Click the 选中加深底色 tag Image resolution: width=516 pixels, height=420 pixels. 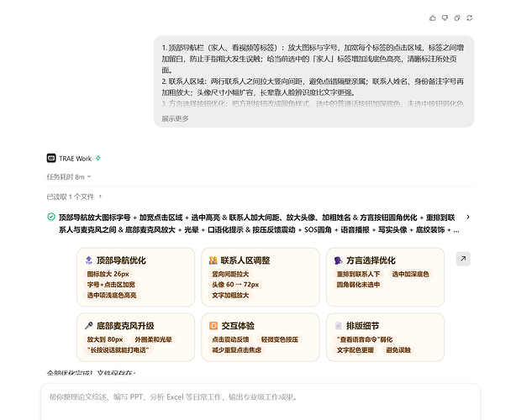click(x=410, y=274)
